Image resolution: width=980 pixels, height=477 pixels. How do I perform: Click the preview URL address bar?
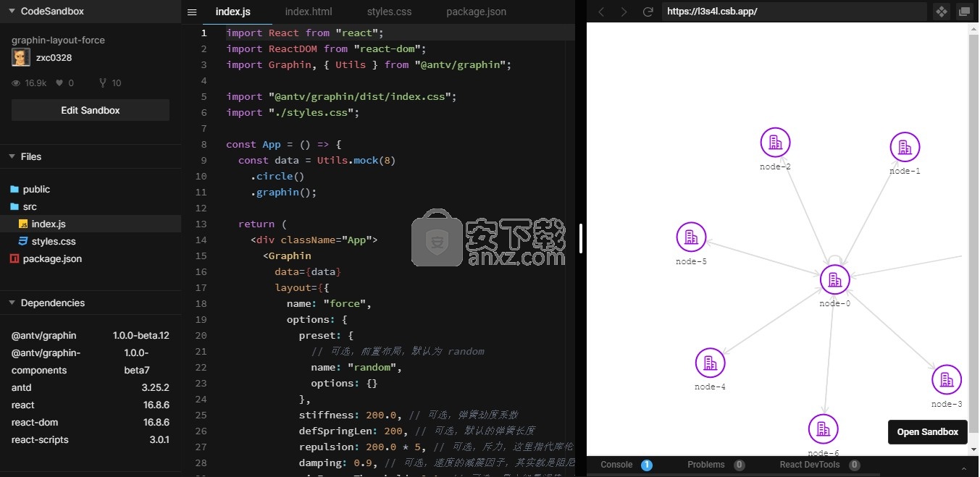(794, 12)
